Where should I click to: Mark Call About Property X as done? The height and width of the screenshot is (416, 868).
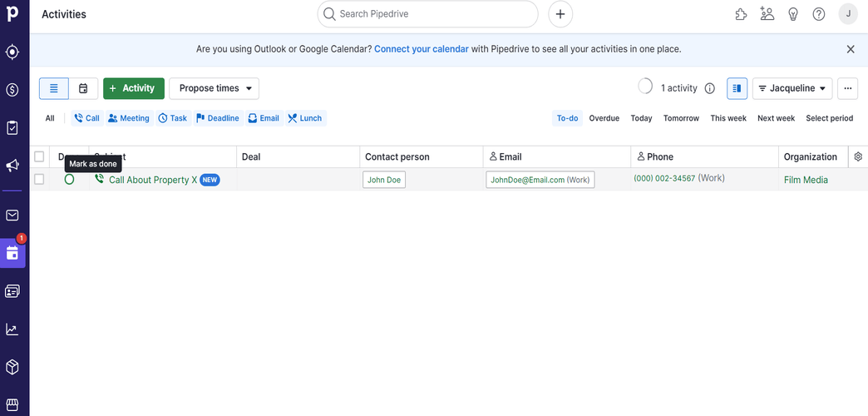[69, 180]
